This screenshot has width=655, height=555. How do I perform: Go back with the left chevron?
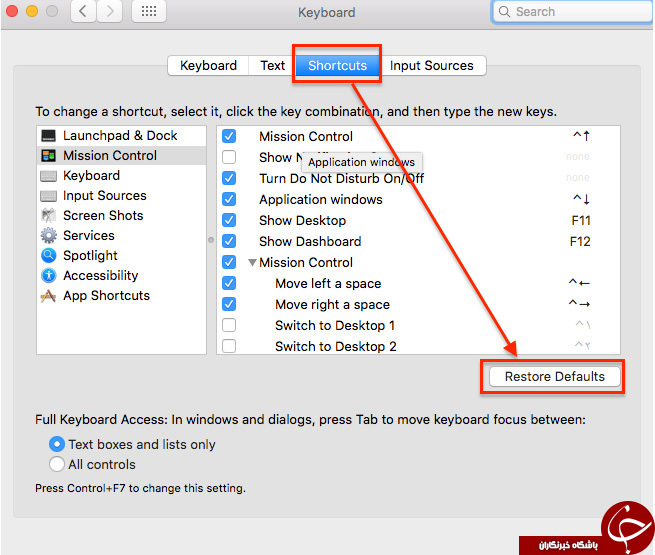pyautogui.click(x=83, y=11)
